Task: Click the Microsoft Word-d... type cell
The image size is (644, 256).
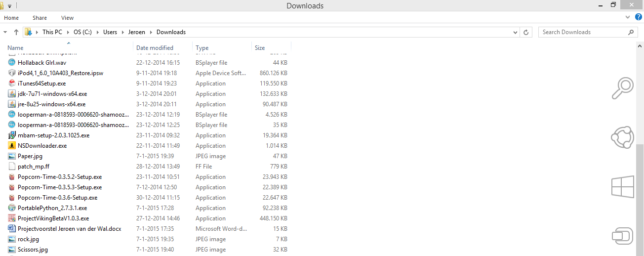Action: click(x=221, y=229)
